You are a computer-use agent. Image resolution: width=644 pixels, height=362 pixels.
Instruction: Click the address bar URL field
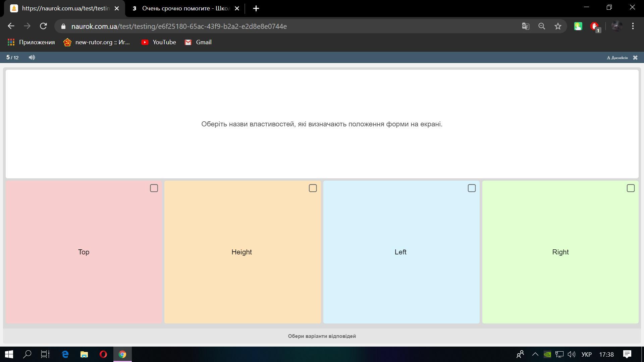click(x=235, y=26)
